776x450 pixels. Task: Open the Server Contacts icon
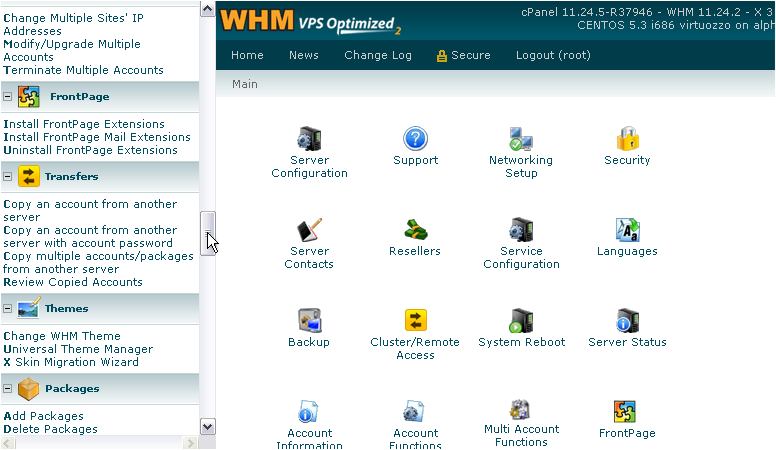tap(309, 230)
